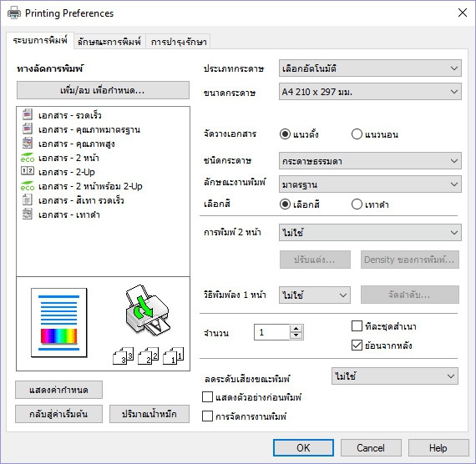
Task: Click จัดลำดับ... page order button
Action: pos(409,295)
